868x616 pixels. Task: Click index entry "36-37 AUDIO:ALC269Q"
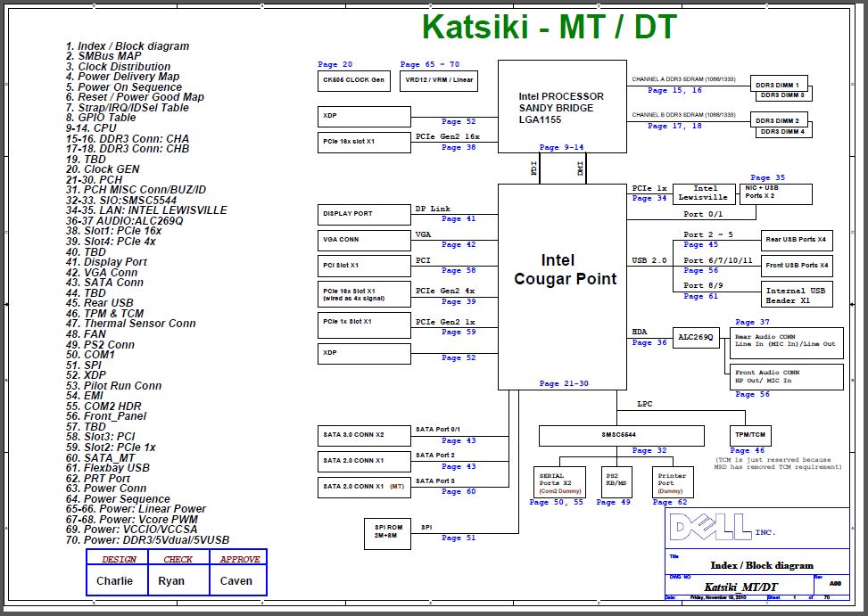125,220
